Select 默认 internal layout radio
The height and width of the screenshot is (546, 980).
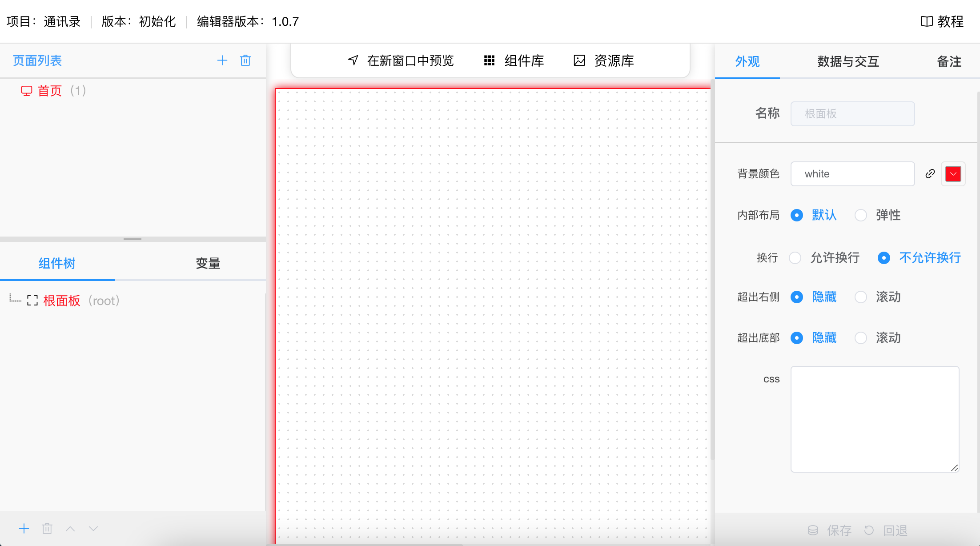coord(797,215)
